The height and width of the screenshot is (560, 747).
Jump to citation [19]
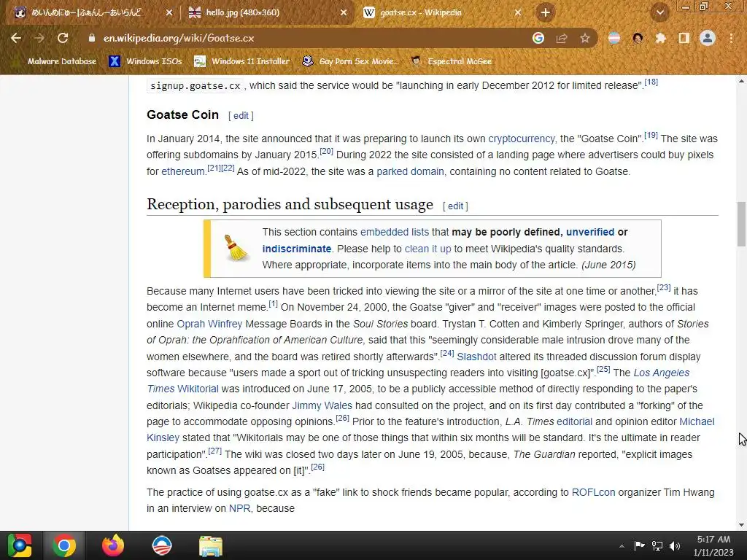point(651,135)
